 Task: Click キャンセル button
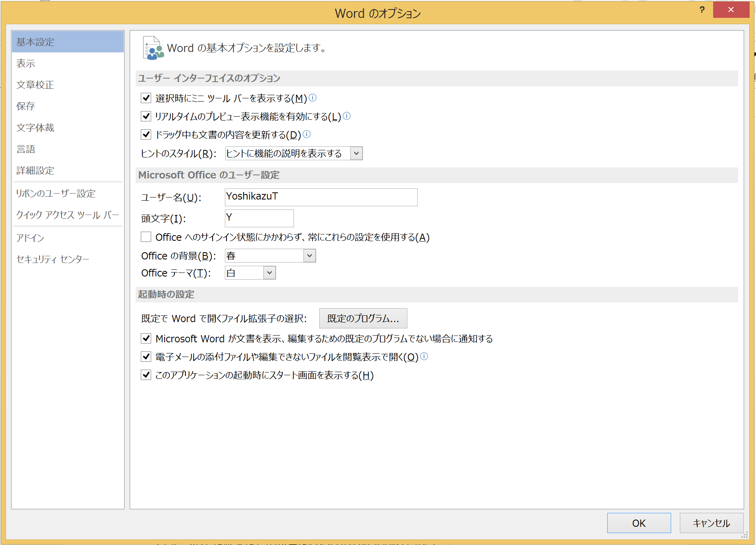pos(711,523)
